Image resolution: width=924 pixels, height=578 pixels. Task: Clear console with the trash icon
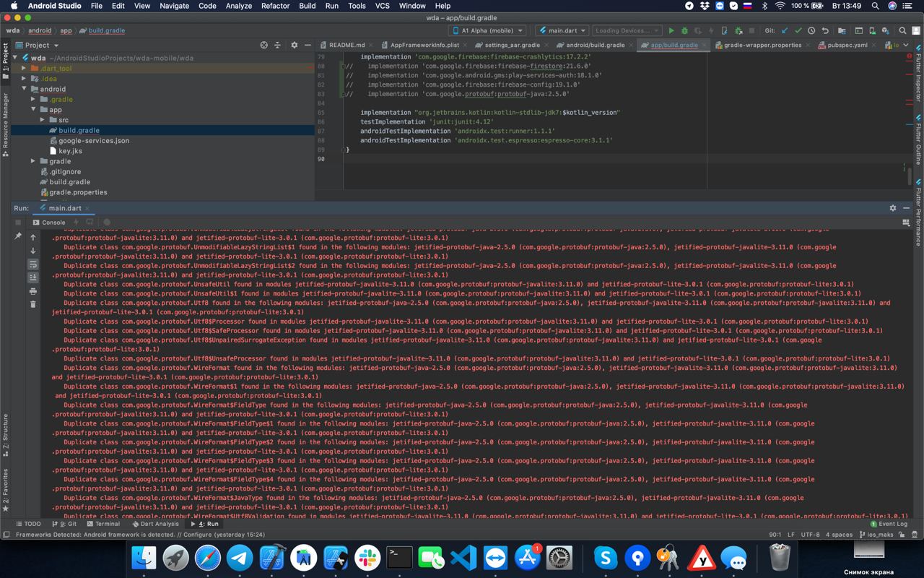[x=33, y=304]
